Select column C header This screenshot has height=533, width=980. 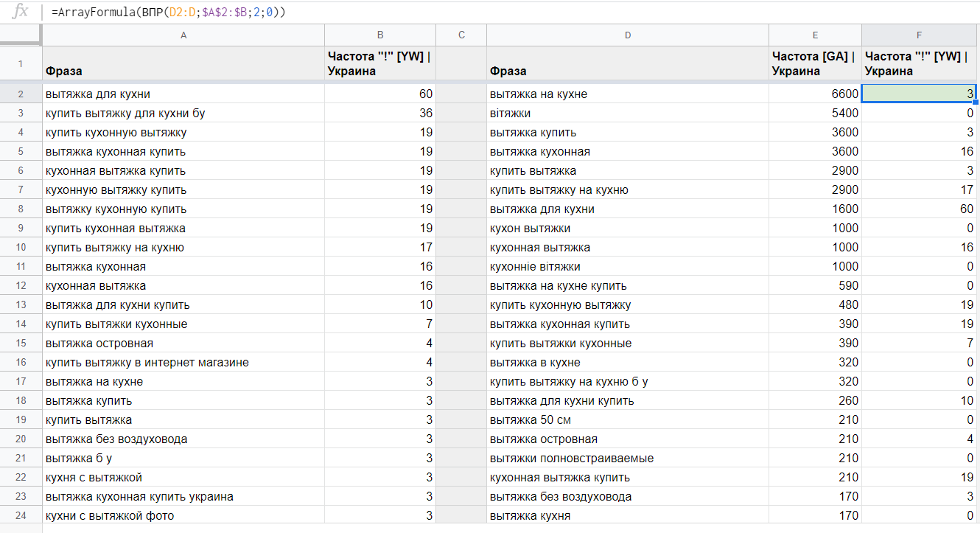click(461, 35)
